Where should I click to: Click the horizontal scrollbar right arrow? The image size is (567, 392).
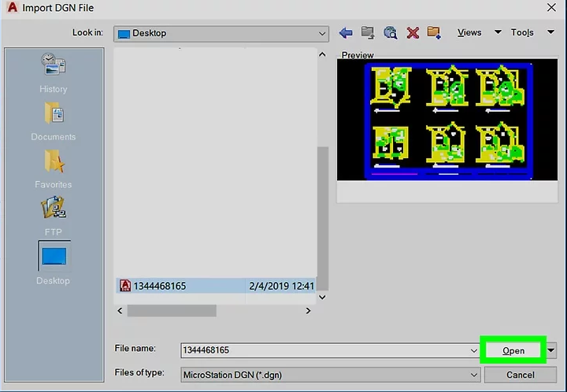point(308,311)
